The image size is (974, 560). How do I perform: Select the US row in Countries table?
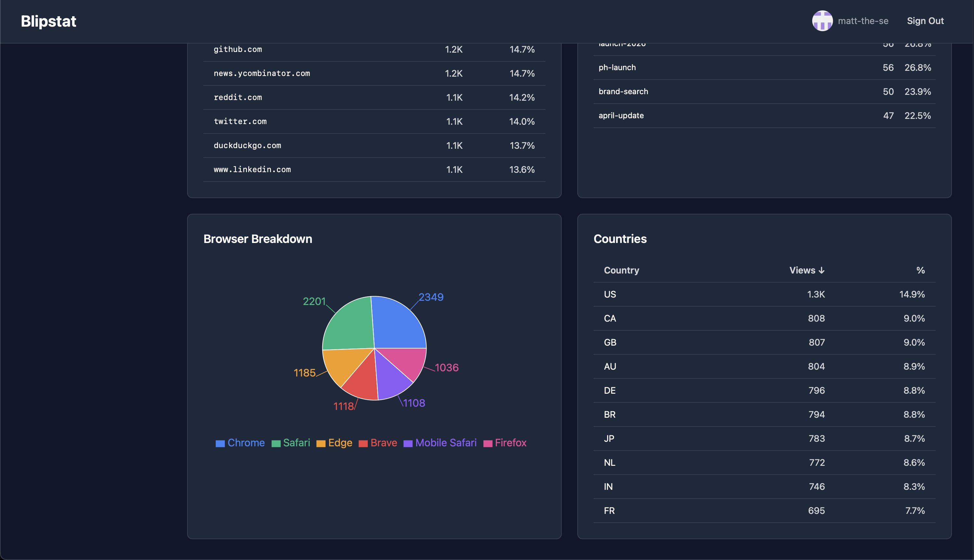coord(763,294)
